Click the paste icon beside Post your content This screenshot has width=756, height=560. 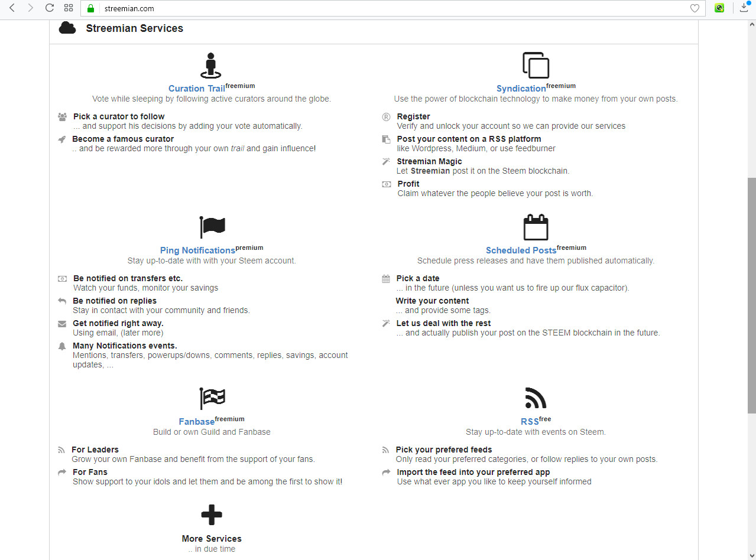click(x=386, y=139)
